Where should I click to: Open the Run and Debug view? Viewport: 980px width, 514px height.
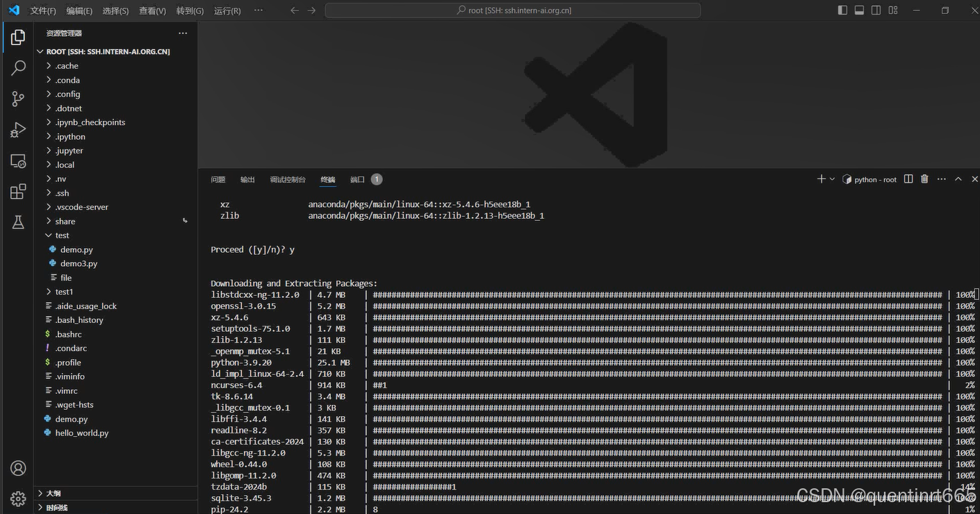(x=17, y=130)
